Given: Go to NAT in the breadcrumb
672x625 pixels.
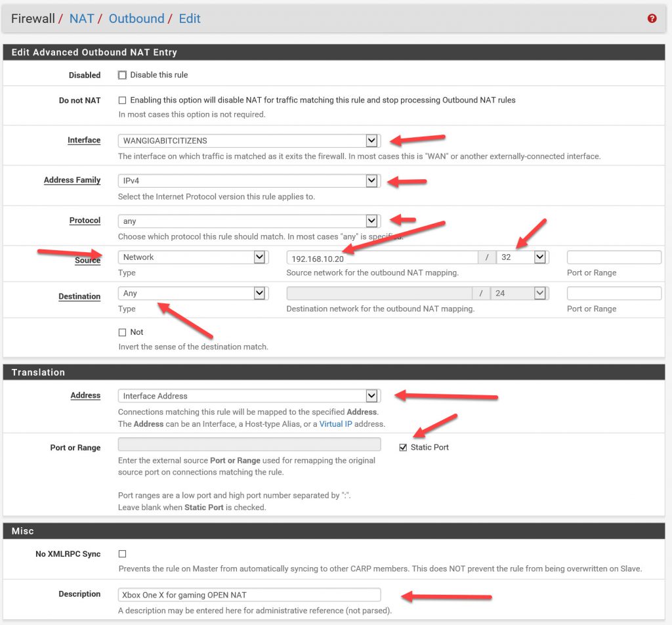Looking at the screenshot, I should point(81,18).
